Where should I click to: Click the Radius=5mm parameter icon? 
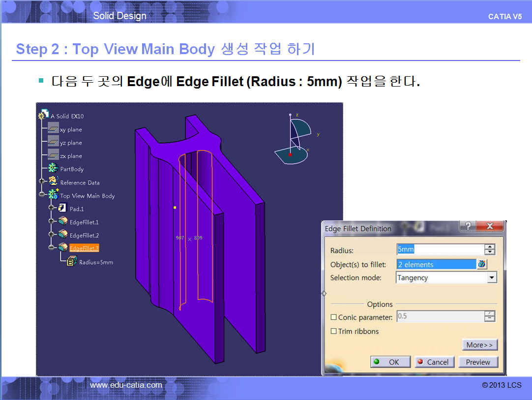point(72,261)
